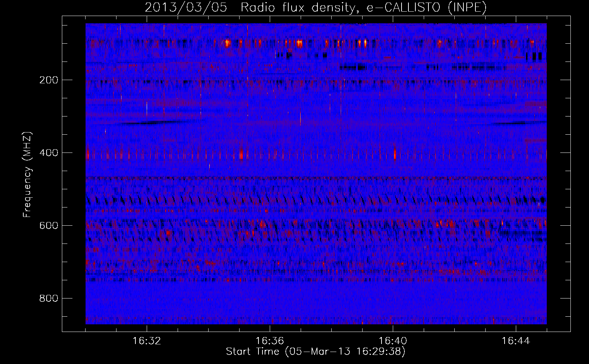
Task: Click the '16:40' time axis label
Action: (393, 341)
